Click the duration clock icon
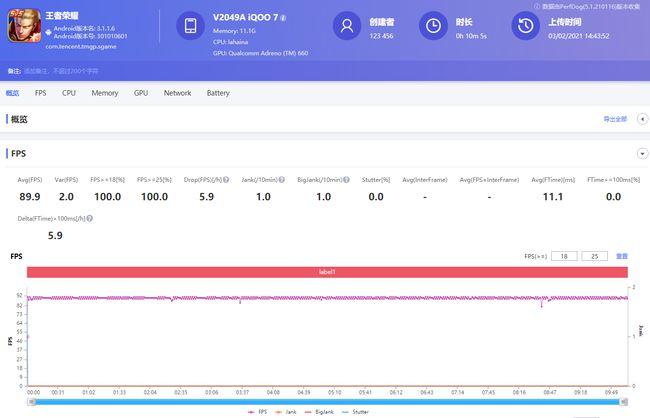Image resolution: width=650 pixels, height=418 pixels. (433, 27)
